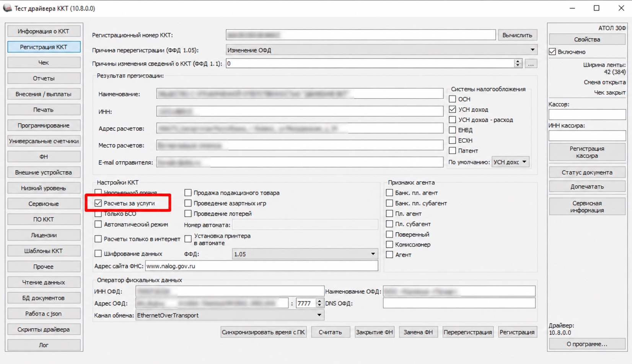Increase the причины изменения сведений value

(x=518, y=61)
